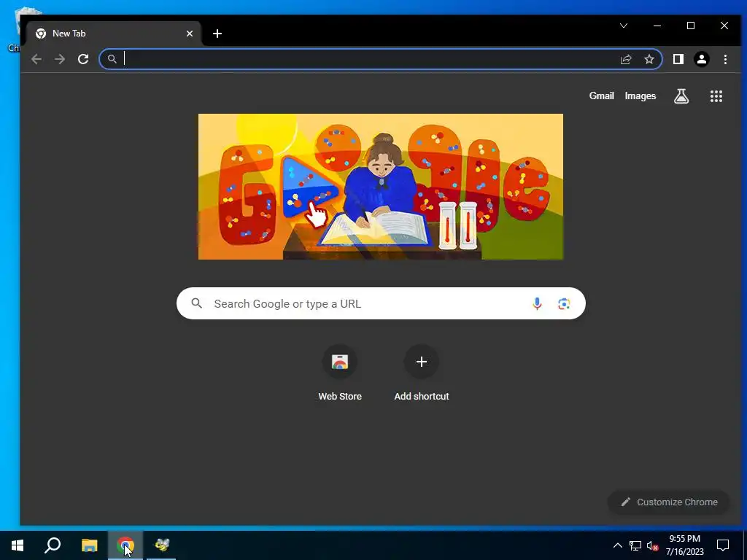Open the Windows Start menu

(18, 545)
